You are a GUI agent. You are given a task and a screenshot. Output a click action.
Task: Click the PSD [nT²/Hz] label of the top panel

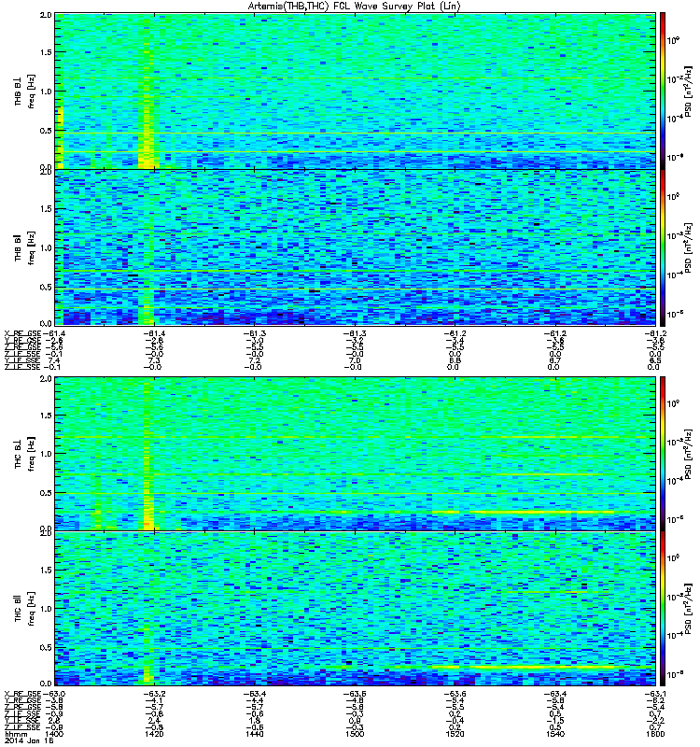click(688, 91)
